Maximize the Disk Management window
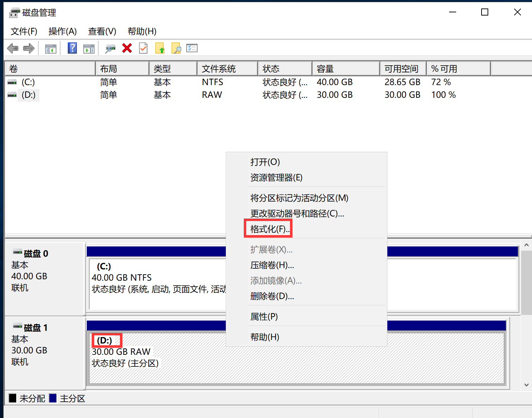Image resolution: width=532 pixels, height=418 pixels. pyautogui.click(x=485, y=12)
